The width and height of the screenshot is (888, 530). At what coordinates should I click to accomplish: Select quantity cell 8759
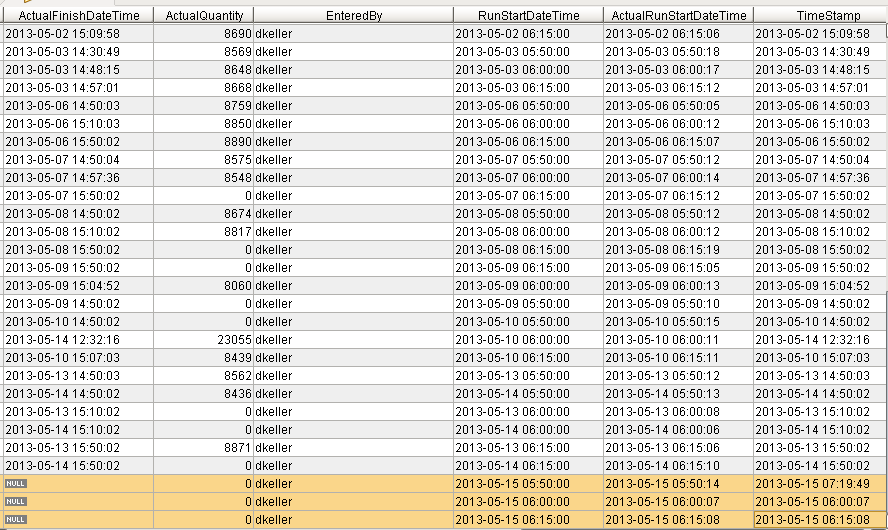click(x=203, y=105)
